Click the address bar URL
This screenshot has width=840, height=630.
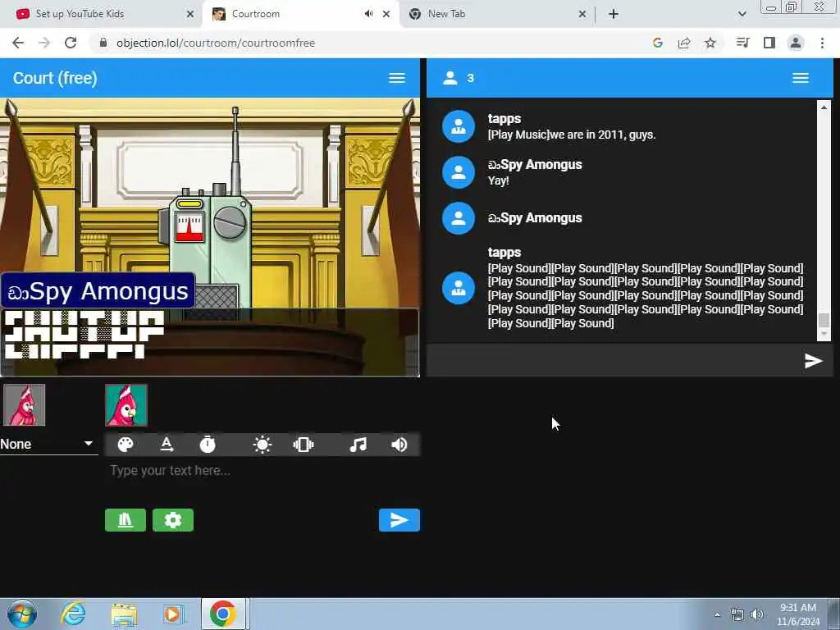coord(216,43)
